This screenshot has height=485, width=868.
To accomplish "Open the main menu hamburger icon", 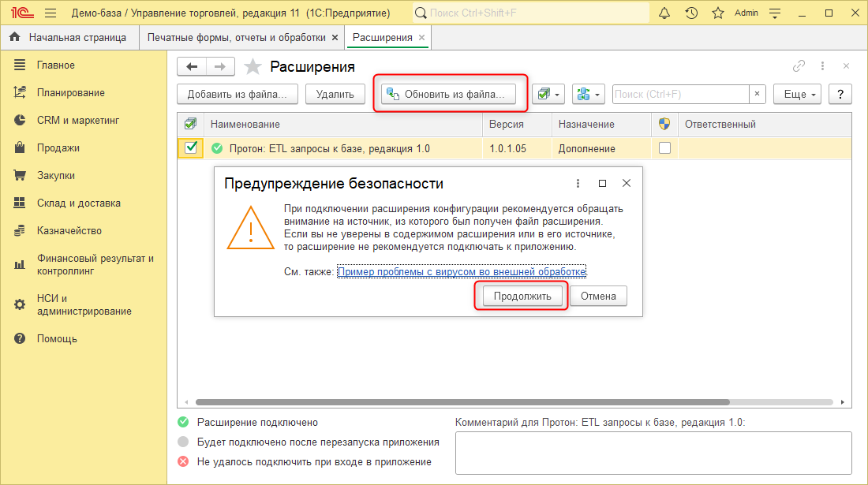I will pos(51,13).
